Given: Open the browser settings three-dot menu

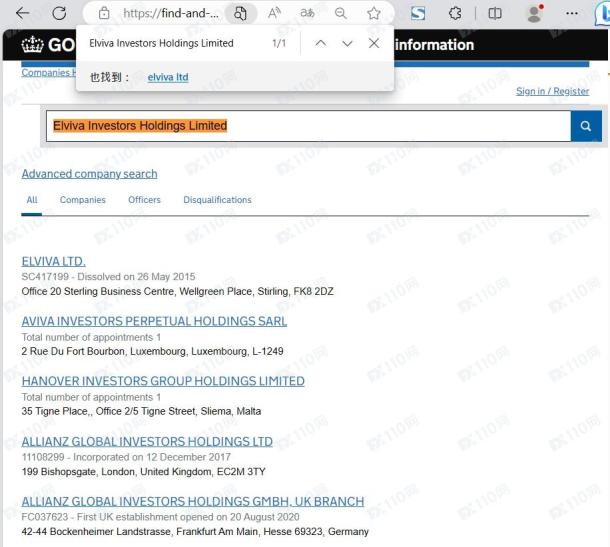Looking at the screenshot, I should [x=571, y=14].
